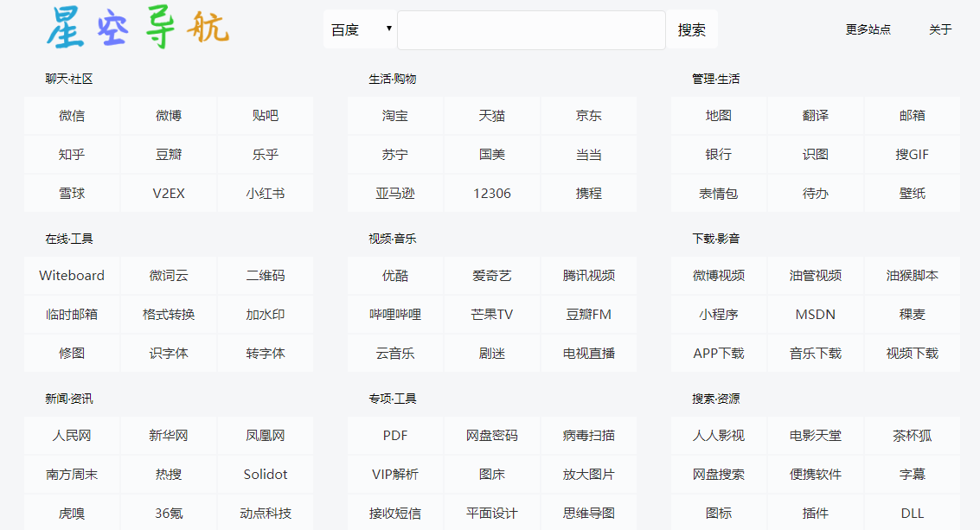Open 国美 link

click(492, 155)
